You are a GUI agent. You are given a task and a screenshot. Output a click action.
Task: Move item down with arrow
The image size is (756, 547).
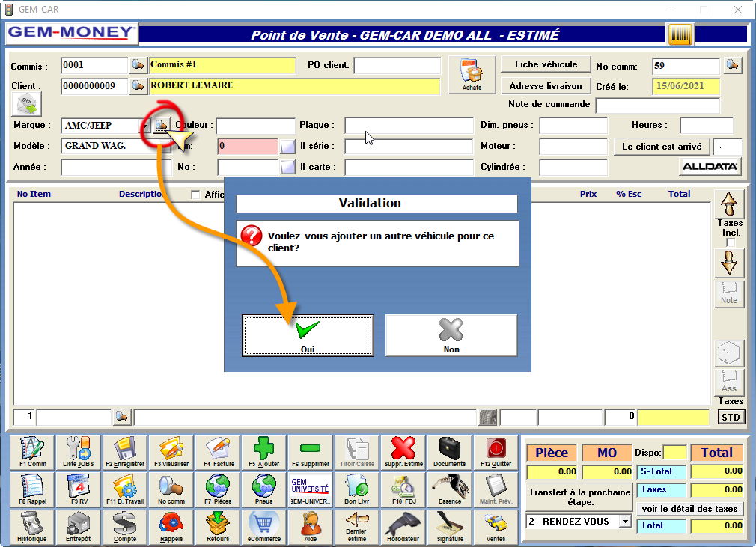[x=729, y=263]
